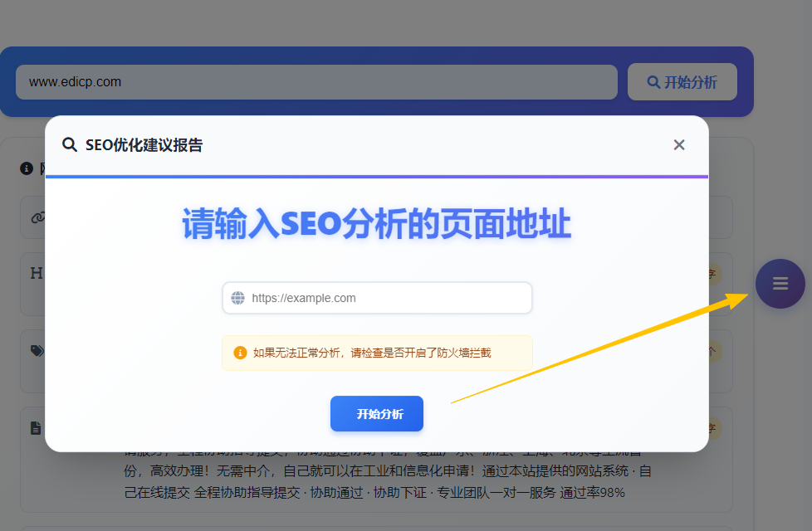
Task: Close the SEO优化建议报告 dialog
Action: coord(678,145)
